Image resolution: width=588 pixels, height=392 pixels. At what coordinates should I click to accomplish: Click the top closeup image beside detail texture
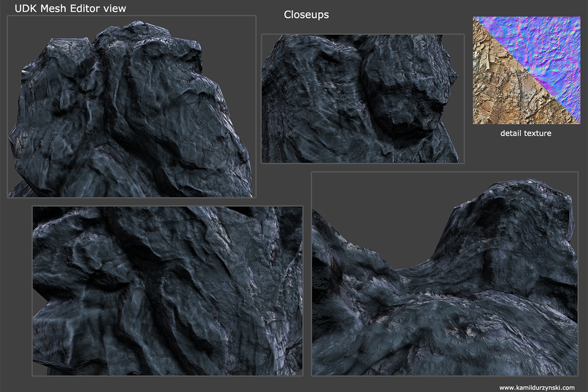363,98
